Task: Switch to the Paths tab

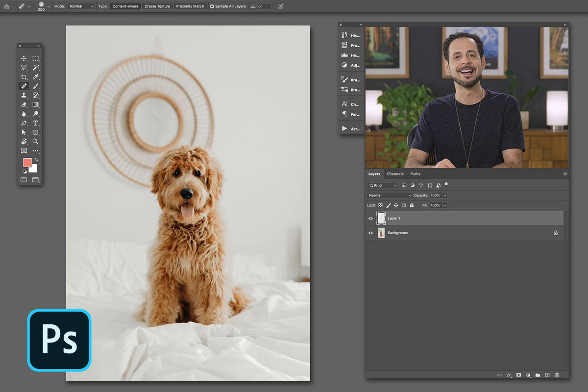Action: tap(415, 173)
